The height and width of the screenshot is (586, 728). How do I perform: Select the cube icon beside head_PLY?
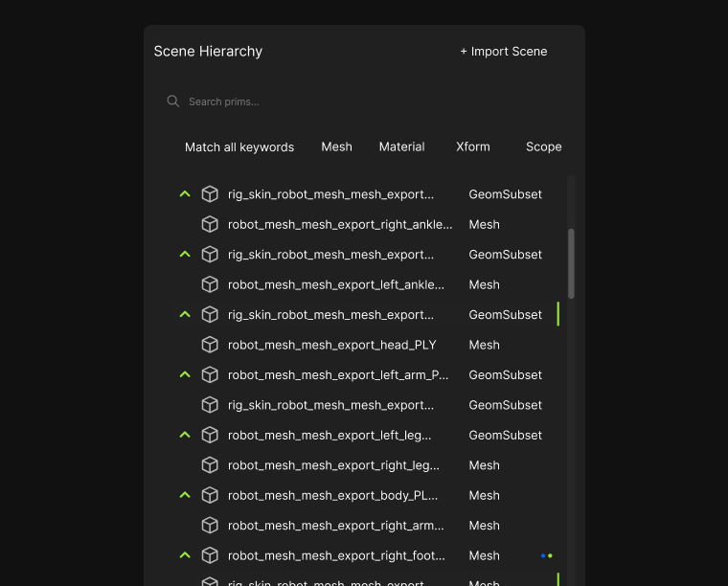[210, 345]
